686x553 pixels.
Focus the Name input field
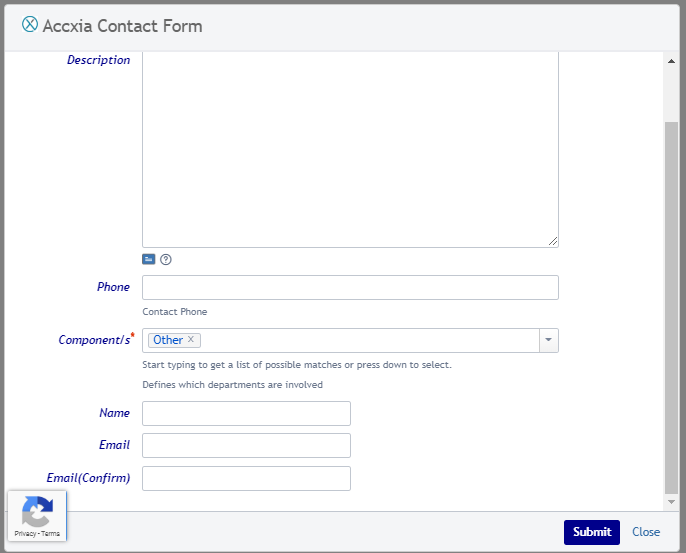click(x=246, y=414)
